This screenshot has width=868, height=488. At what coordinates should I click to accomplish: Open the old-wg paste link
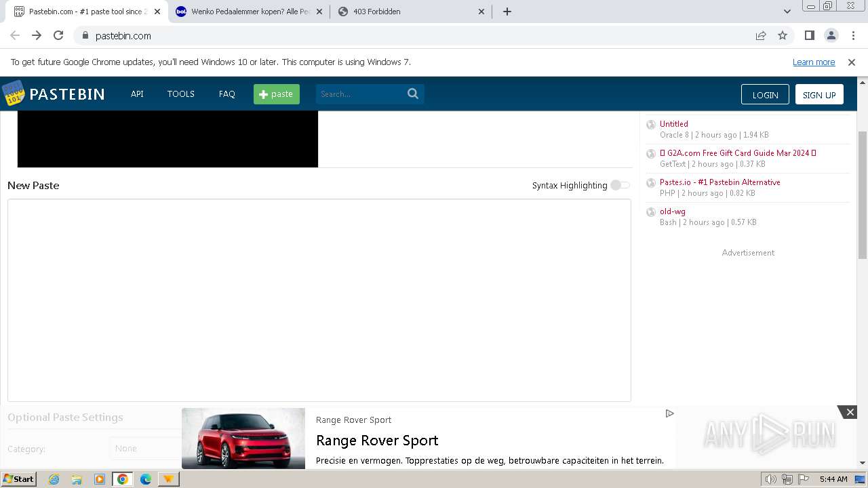pyautogui.click(x=673, y=211)
